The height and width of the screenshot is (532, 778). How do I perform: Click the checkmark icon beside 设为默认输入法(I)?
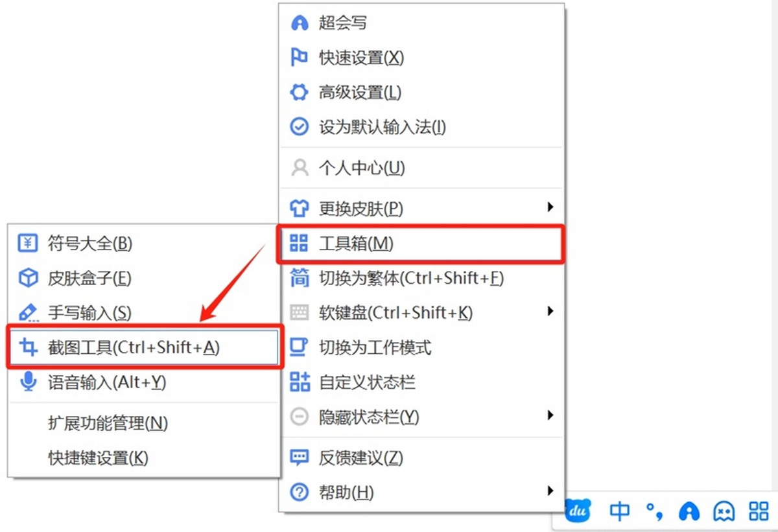[299, 127]
